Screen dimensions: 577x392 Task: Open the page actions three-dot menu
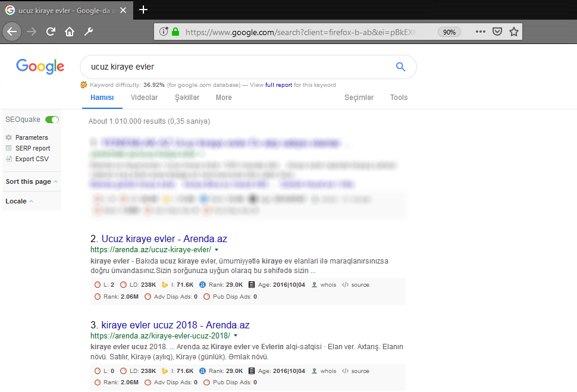481,32
